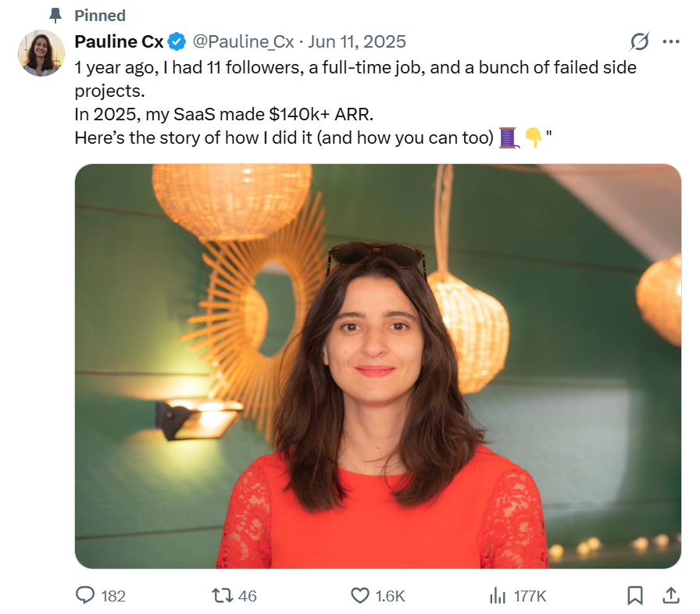View analytics for this post
Image resolution: width=700 pixels, height=614 pixels.
tap(498, 595)
